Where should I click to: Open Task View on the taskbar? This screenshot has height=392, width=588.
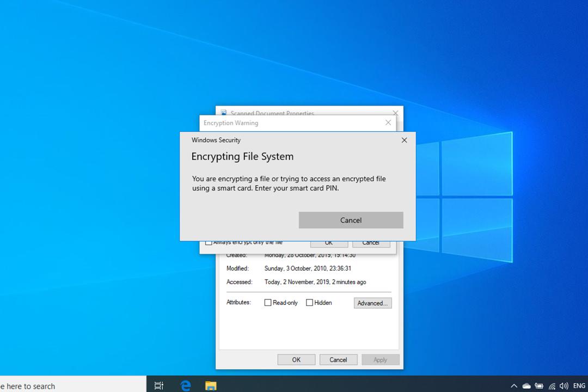click(158, 385)
